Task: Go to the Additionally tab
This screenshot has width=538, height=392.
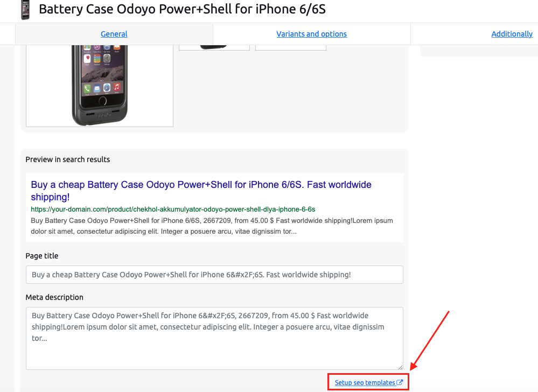Action: click(x=512, y=34)
